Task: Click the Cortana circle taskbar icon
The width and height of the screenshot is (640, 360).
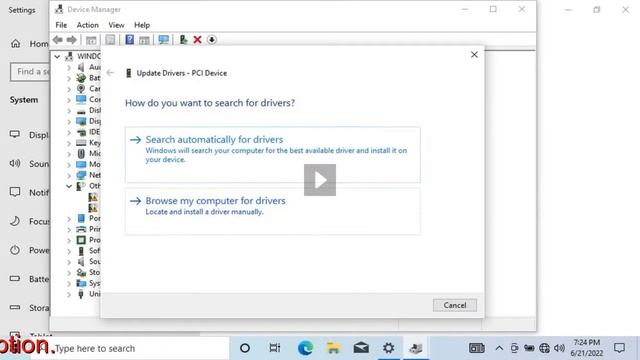Action: [x=245, y=348]
